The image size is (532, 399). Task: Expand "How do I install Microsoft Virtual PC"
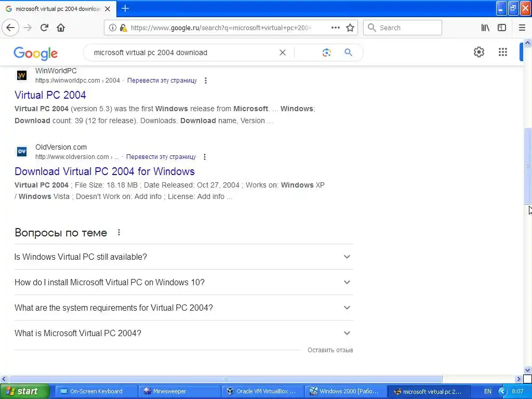tap(183, 282)
